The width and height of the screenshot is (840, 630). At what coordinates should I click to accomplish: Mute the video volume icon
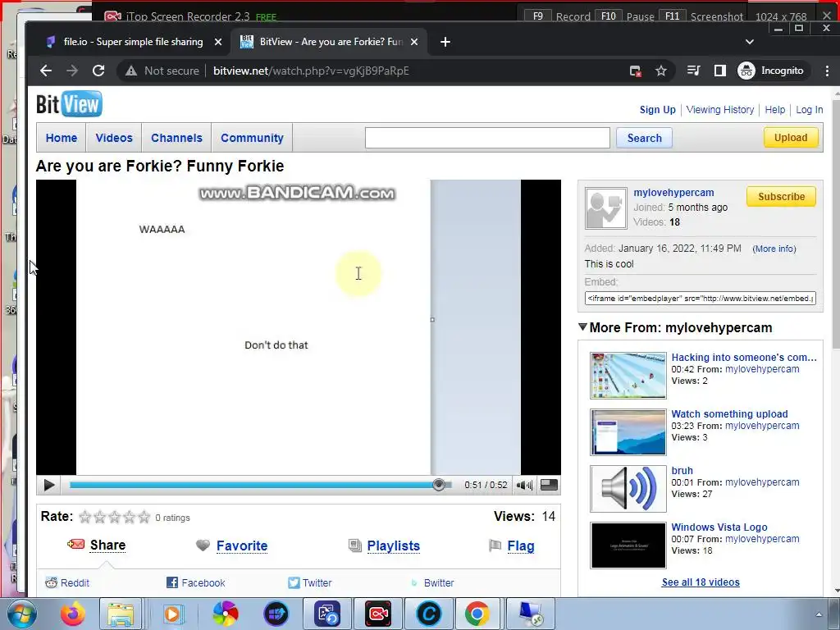click(x=524, y=485)
